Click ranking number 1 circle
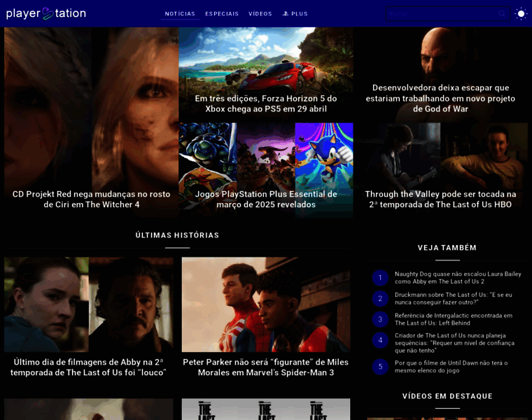This screenshot has width=532, height=420. pyautogui.click(x=380, y=278)
